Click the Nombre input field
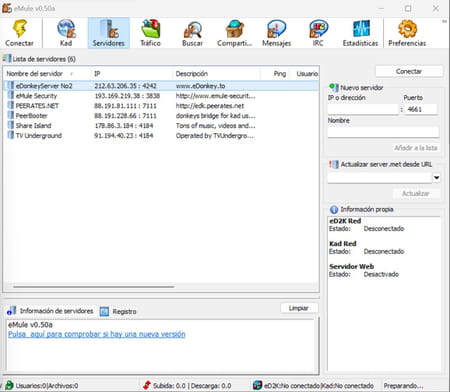The height and width of the screenshot is (392, 450). point(383,132)
